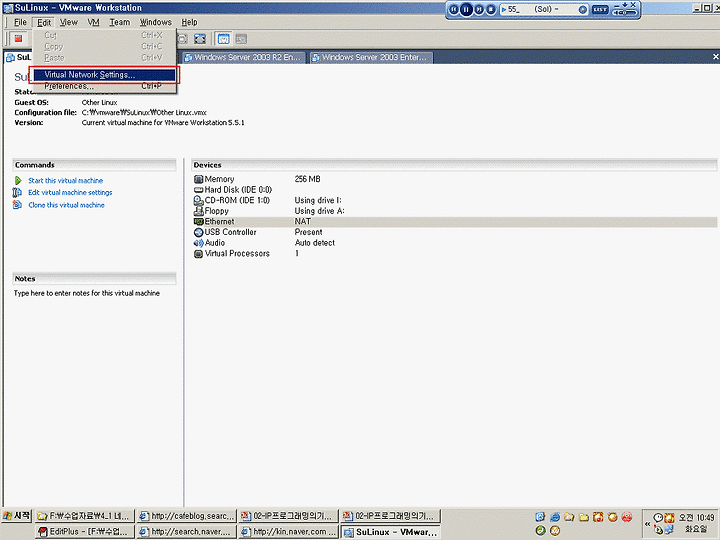This screenshot has height=540, width=720.
Task: Click the red Power Off toolbar icon
Action: 18,39
